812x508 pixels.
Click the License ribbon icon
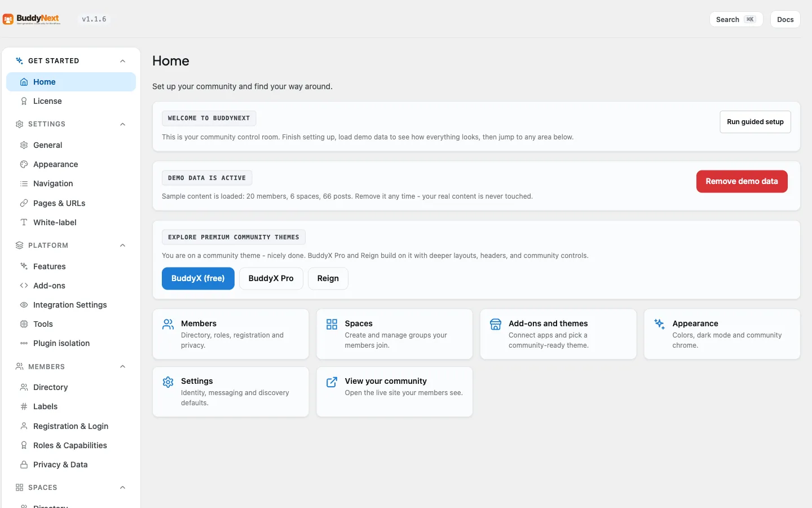tap(24, 101)
